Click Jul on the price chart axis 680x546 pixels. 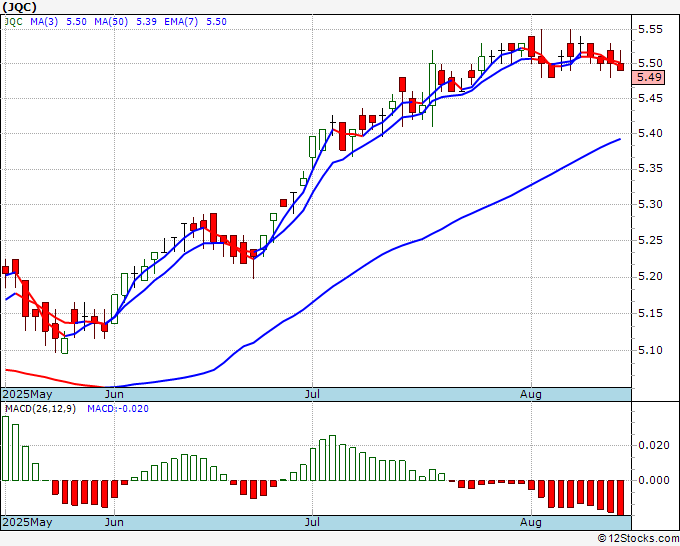point(312,394)
